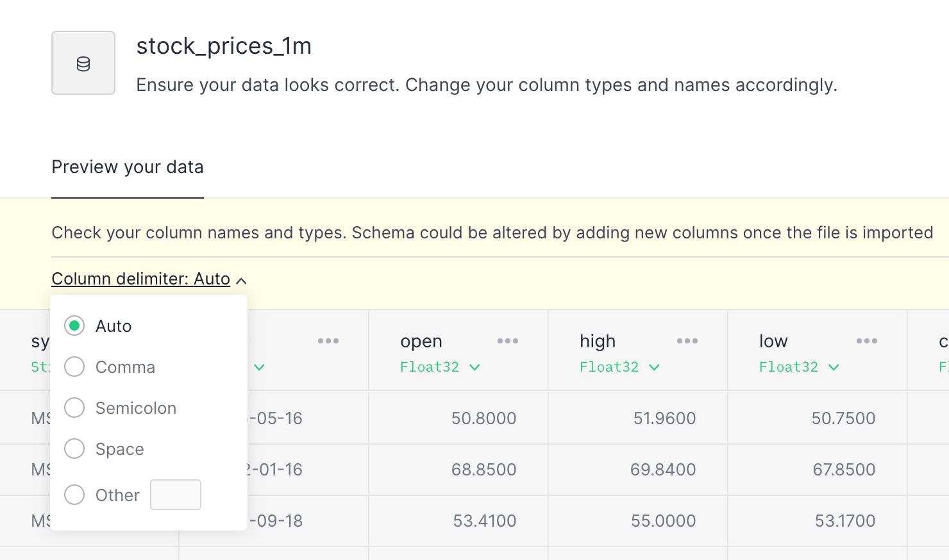949x560 pixels.
Task: Pick the Space delimiter option
Action: pyautogui.click(x=74, y=449)
